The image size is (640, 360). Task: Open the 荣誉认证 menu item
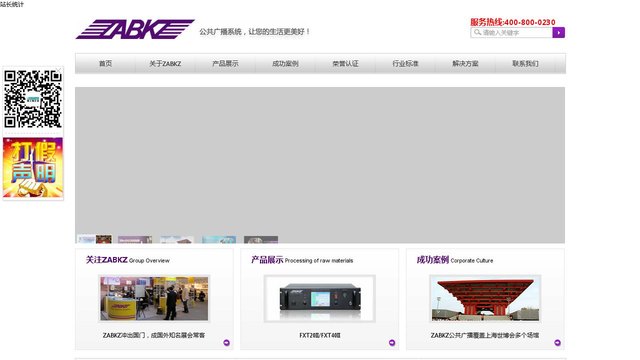point(345,64)
